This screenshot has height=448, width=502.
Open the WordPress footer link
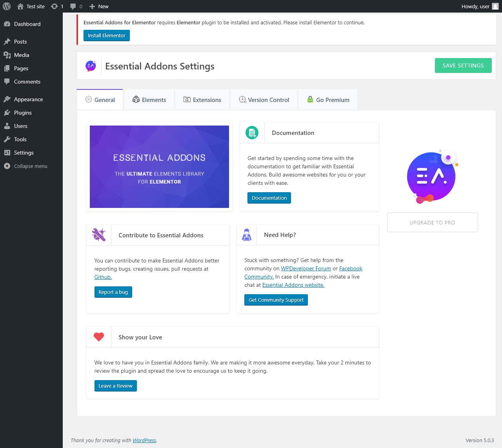click(x=144, y=440)
